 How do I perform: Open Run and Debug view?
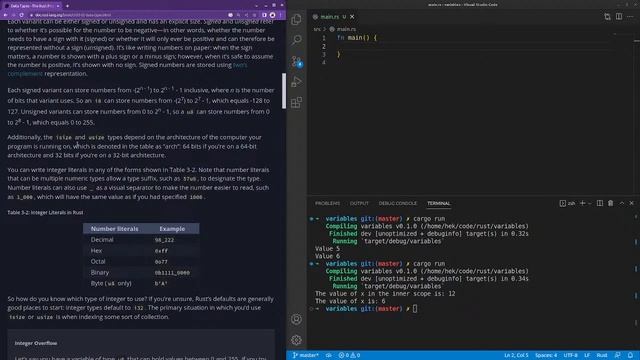point(296,82)
